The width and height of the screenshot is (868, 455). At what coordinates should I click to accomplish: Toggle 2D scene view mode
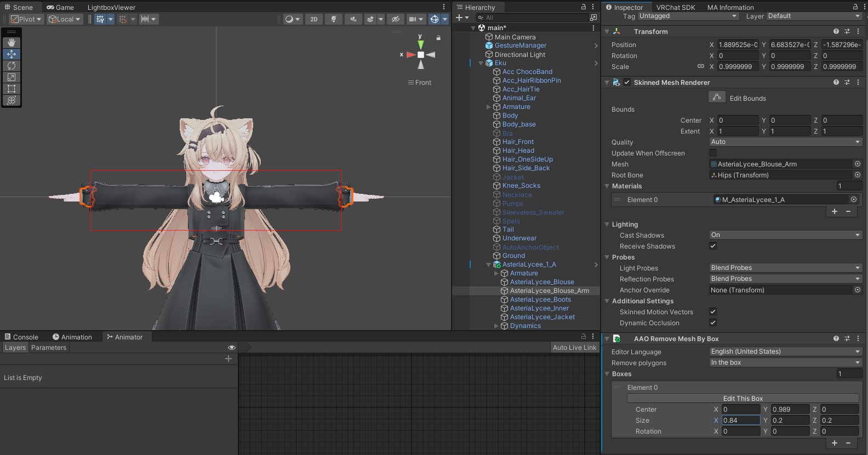click(x=314, y=19)
